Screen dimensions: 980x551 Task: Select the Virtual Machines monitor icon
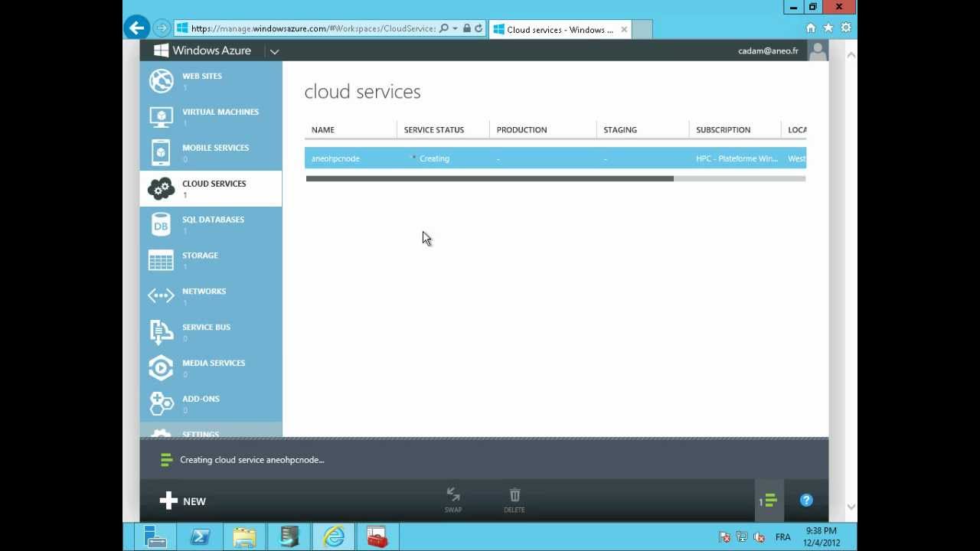tap(161, 116)
